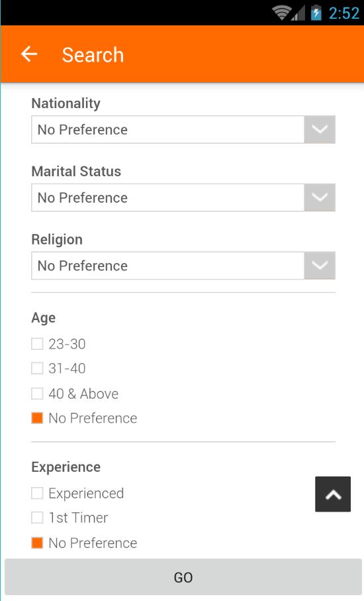Uncheck Age No Preference checkbox
The height and width of the screenshot is (601, 364).
[37, 418]
